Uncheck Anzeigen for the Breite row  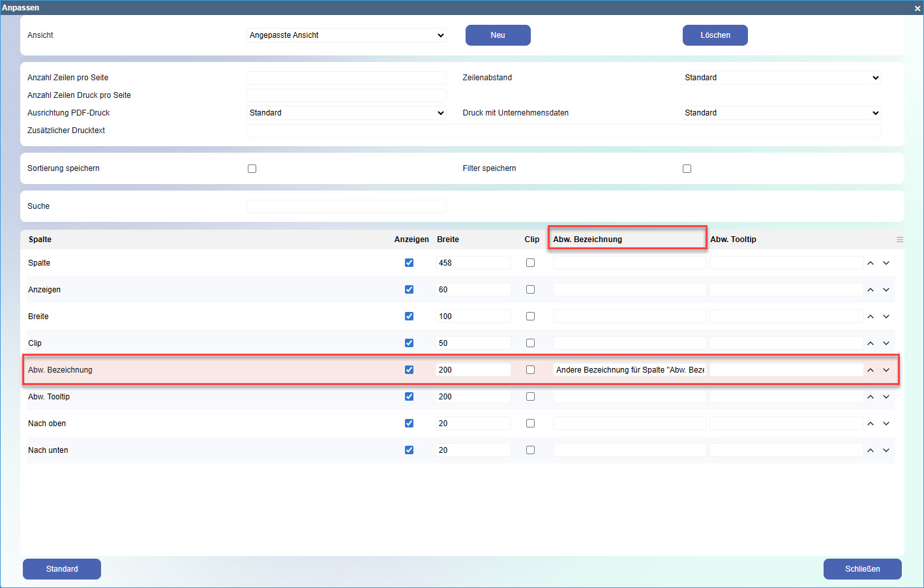coord(409,317)
